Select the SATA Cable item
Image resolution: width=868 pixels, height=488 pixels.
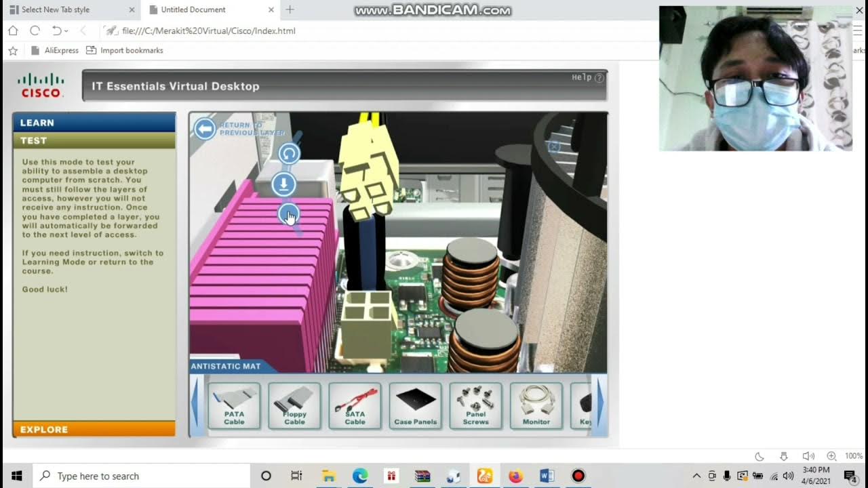pos(355,405)
